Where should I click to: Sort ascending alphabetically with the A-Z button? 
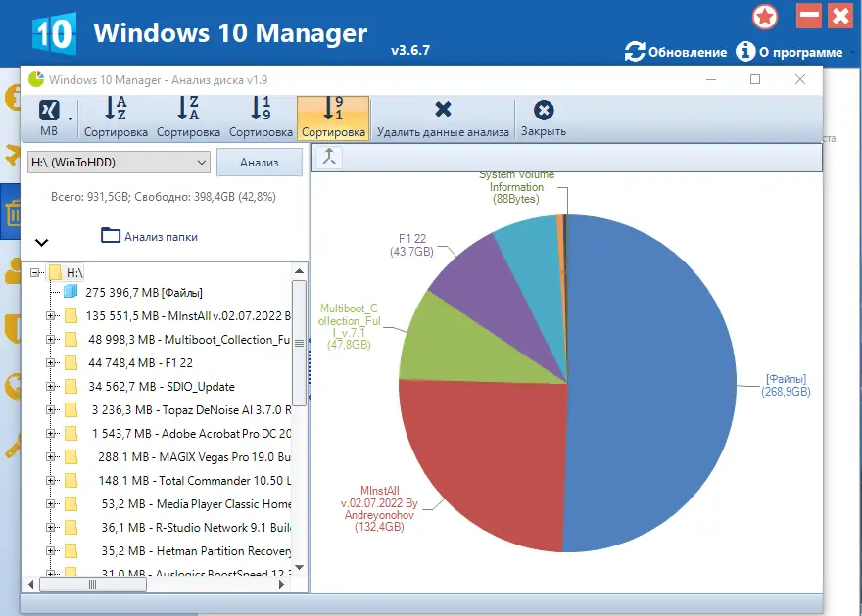tap(116, 118)
